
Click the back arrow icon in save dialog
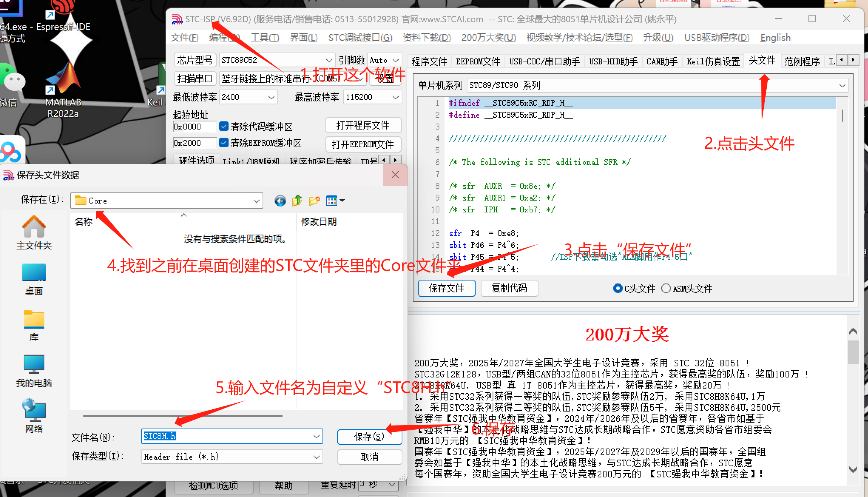(280, 201)
